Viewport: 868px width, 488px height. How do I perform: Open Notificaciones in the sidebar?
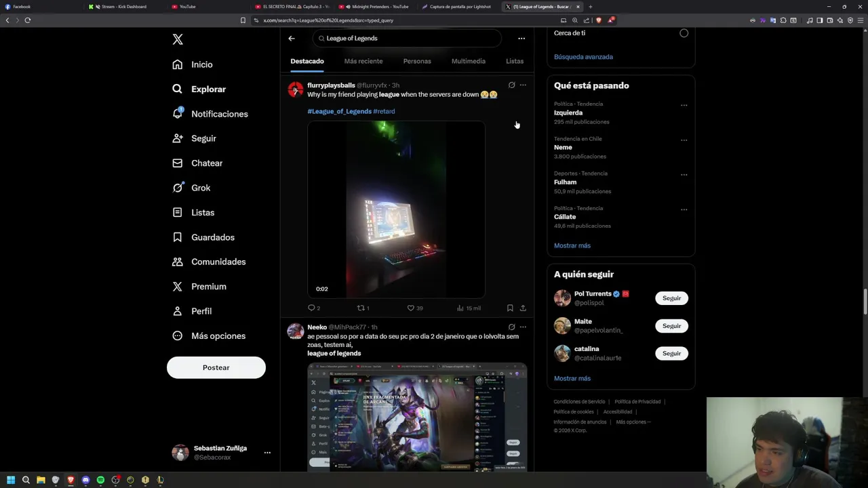[x=210, y=114]
